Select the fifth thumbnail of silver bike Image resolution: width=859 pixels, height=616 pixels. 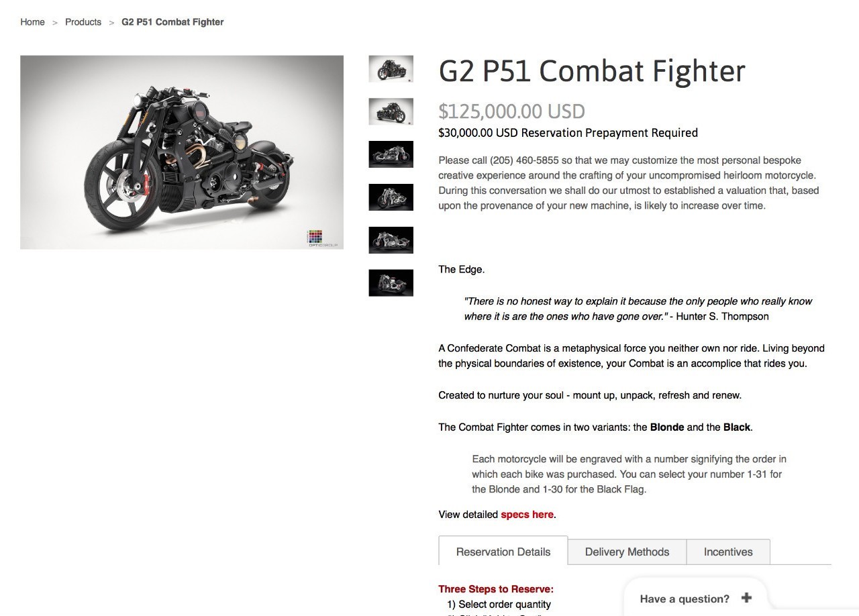391,240
